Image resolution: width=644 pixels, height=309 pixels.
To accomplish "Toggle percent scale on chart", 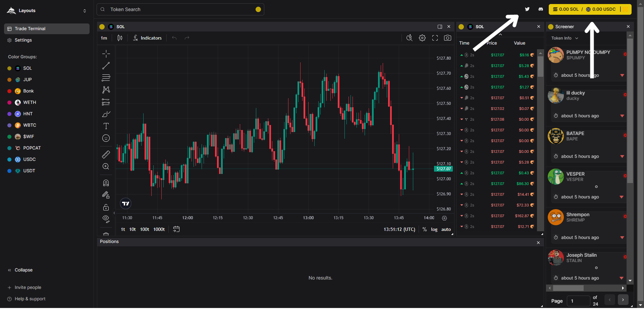I will pos(425,230).
